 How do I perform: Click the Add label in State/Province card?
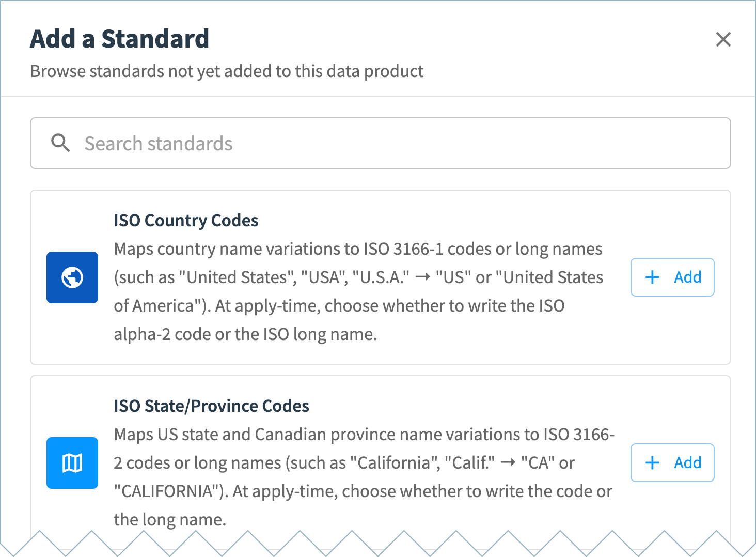pyautogui.click(x=688, y=463)
